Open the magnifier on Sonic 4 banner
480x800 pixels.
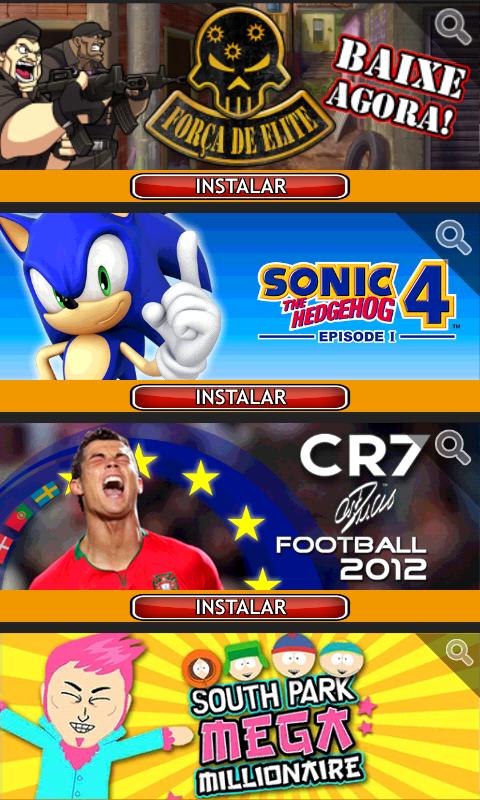pos(453,237)
